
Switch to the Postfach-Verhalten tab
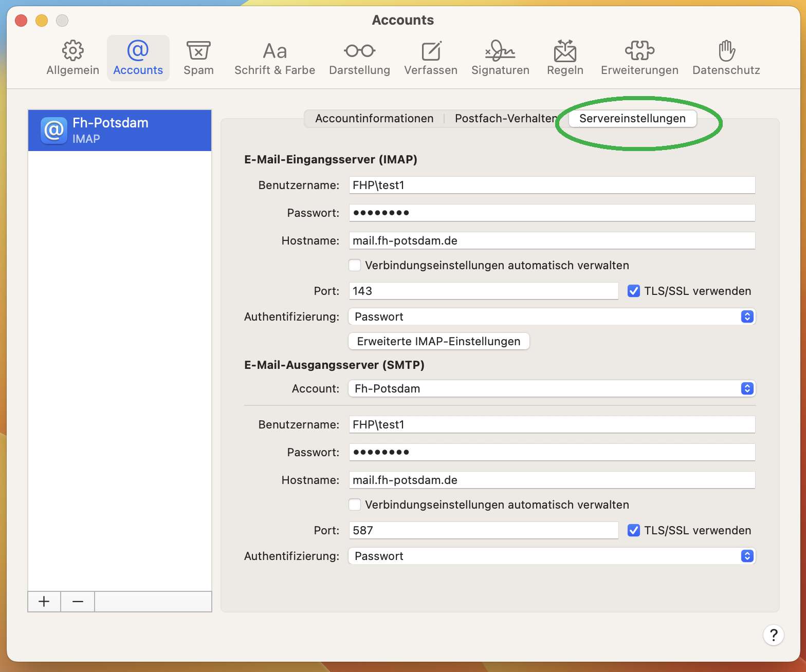click(505, 118)
